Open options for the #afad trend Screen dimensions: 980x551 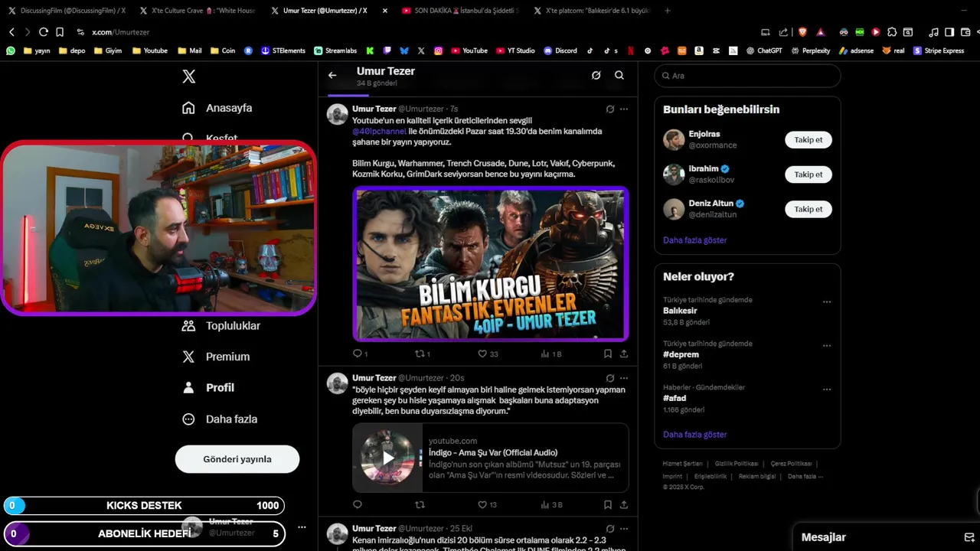[x=827, y=390]
